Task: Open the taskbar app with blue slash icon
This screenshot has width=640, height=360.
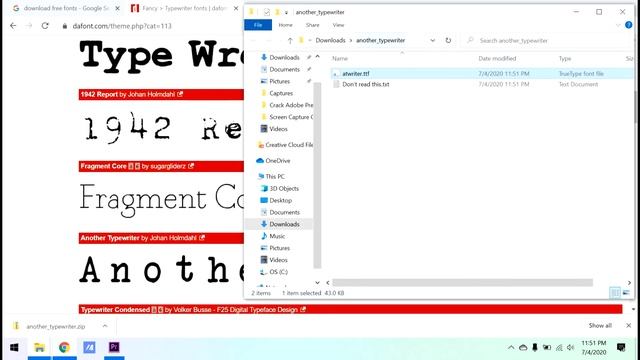Action: (x=89, y=347)
